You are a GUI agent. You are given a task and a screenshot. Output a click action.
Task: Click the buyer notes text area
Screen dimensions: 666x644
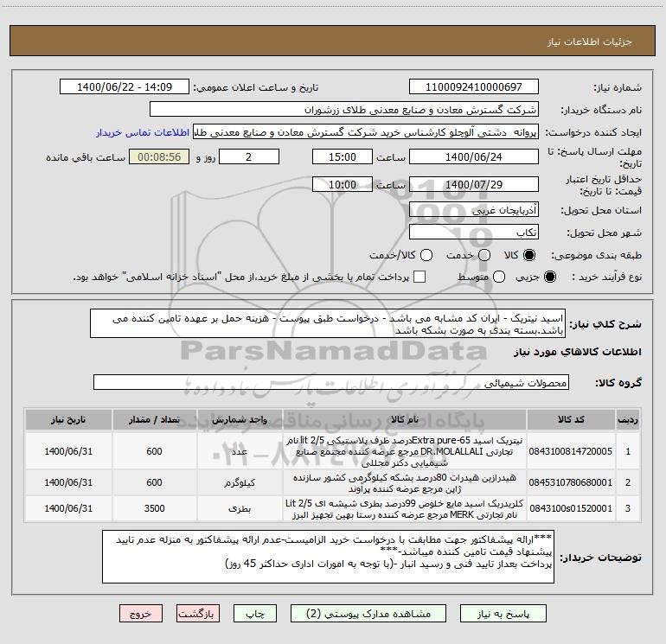tap(328, 557)
